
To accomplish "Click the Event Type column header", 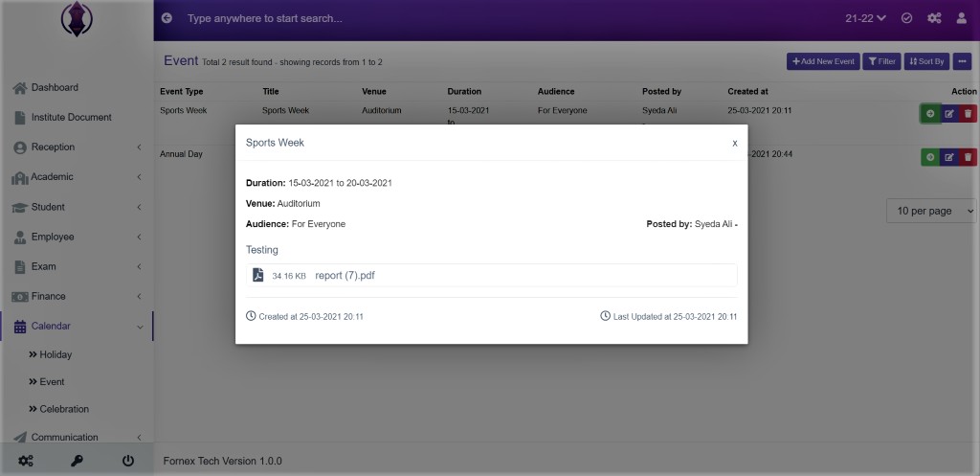I will [x=181, y=91].
